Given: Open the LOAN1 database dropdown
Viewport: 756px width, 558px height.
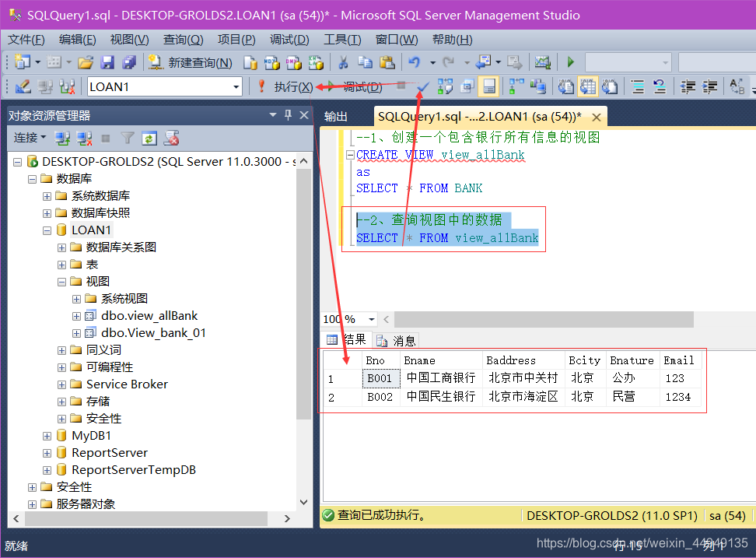Looking at the screenshot, I should tap(236, 87).
